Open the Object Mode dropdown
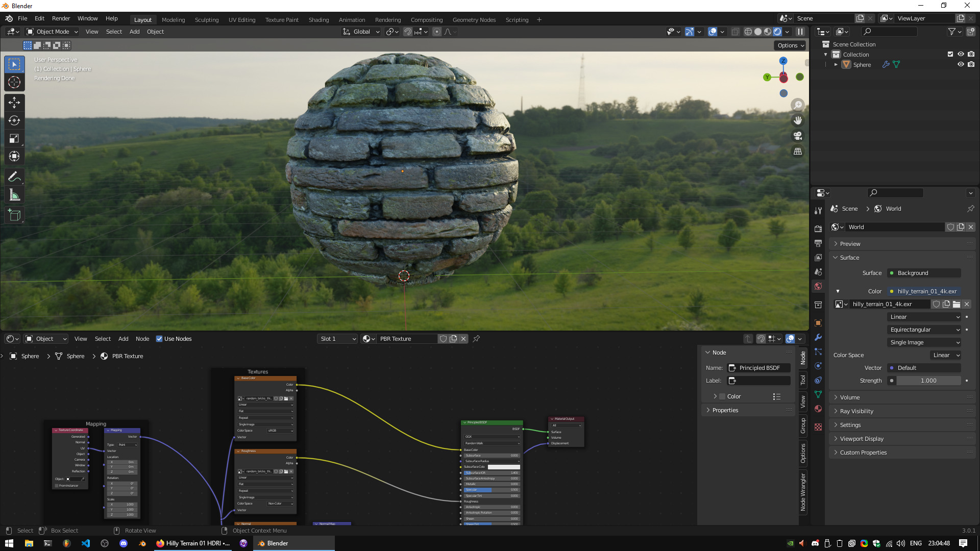This screenshot has width=980, height=551. (52, 32)
